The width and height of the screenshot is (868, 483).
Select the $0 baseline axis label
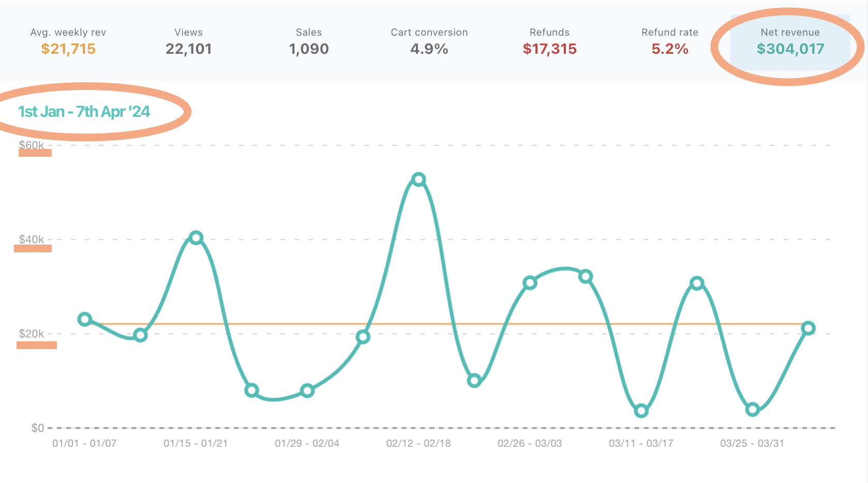pos(38,428)
